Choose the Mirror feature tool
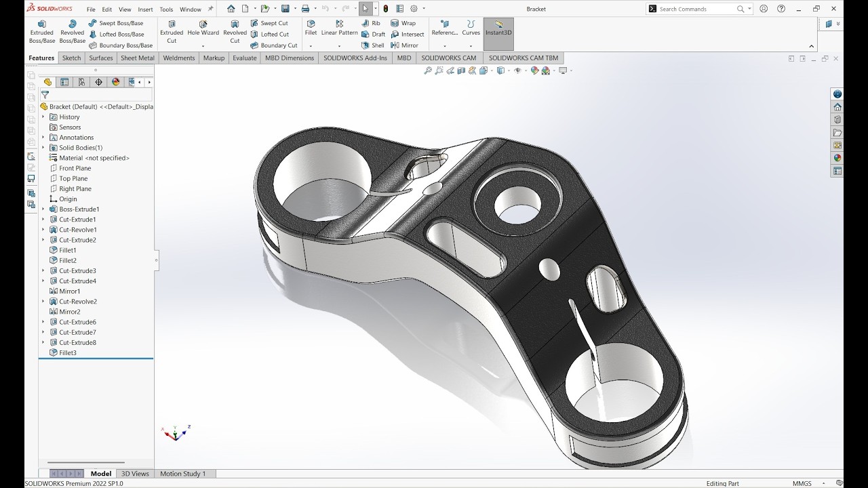This screenshot has height=488, width=868. (405, 45)
